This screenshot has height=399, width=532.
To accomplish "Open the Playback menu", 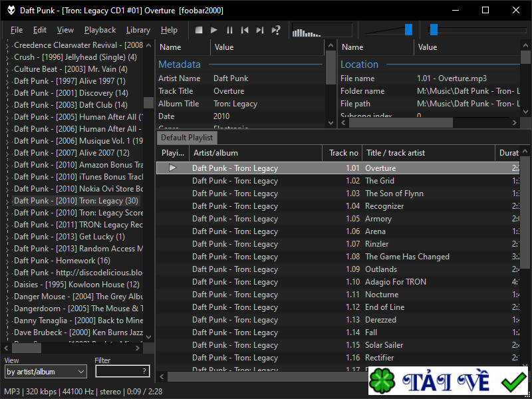I will tap(100, 30).
